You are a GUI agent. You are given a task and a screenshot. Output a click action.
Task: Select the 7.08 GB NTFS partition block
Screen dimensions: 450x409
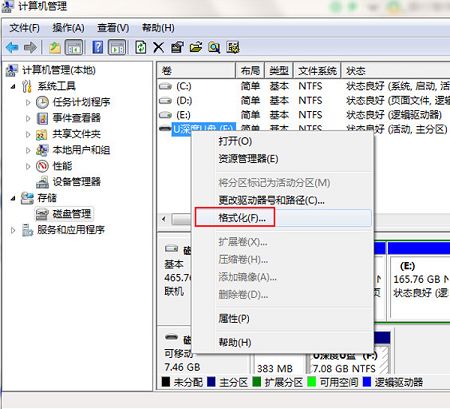tap(348, 359)
